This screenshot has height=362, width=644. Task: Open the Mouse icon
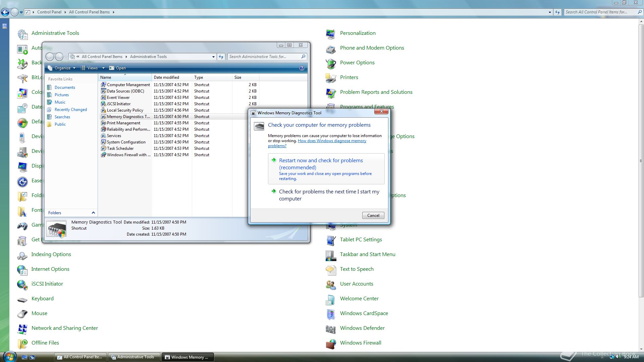[x=22, y=314]
